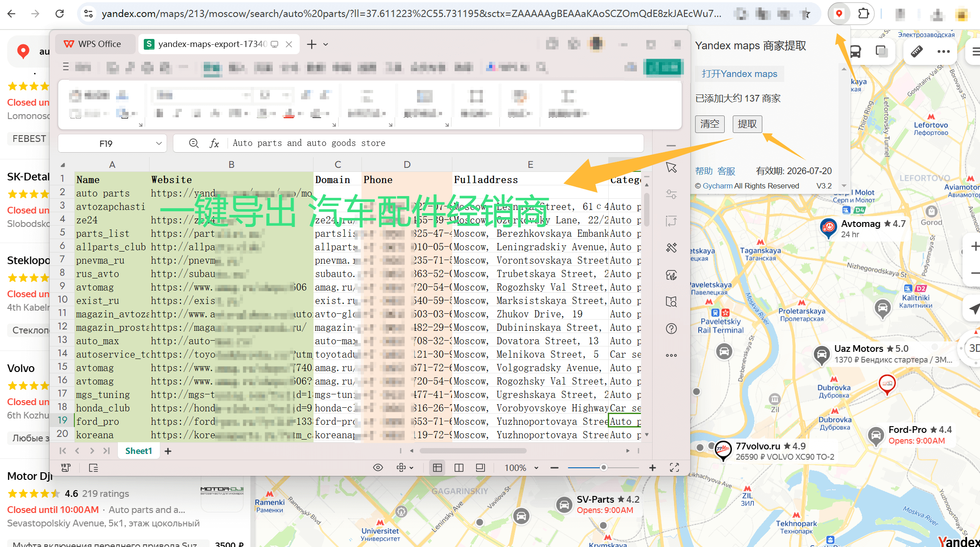Click the zoom magnifier icon in formula bar
Viewport: 980px width, 547px height.
pos(193,143)
